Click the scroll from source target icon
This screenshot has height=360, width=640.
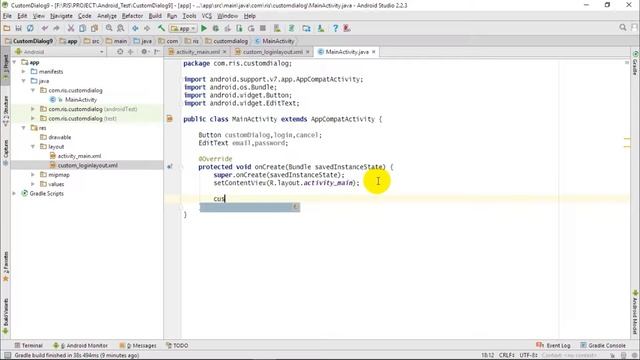click(x=120, y=52)
